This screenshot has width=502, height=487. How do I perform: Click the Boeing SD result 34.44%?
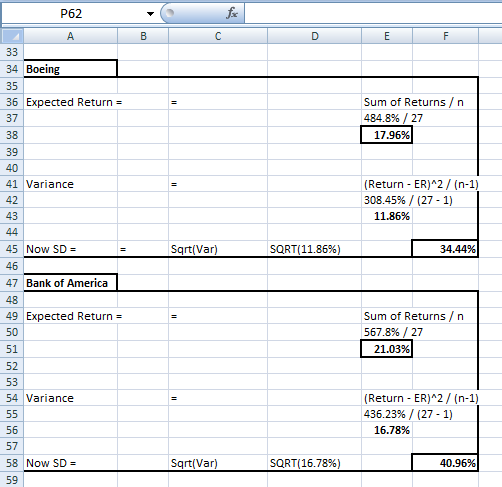point(445,249)
